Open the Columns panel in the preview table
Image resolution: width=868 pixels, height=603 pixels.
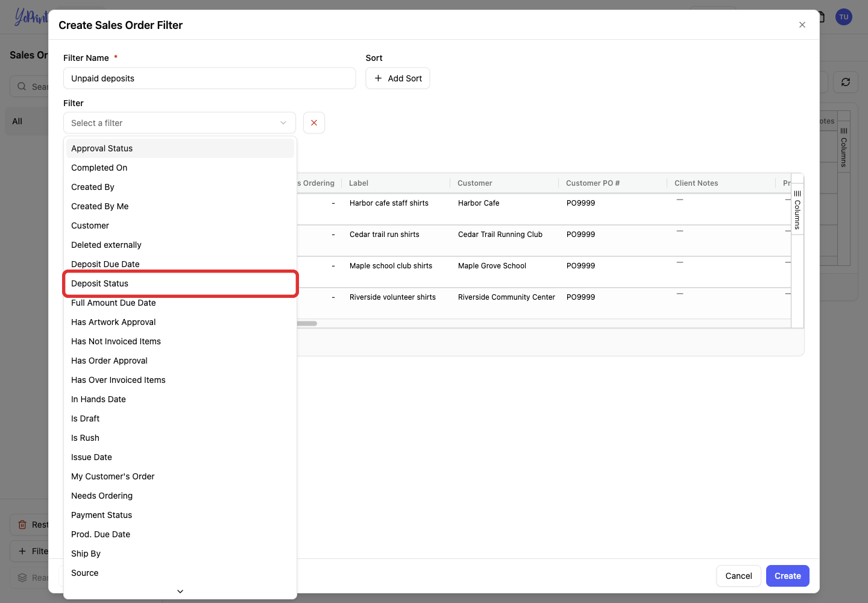click(x=797, y=209)
